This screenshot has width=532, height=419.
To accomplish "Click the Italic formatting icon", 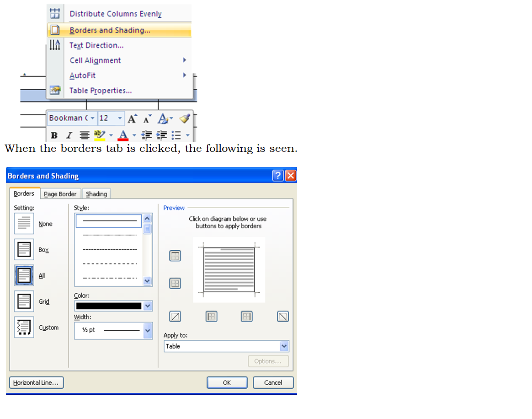I will click(69, 135).
